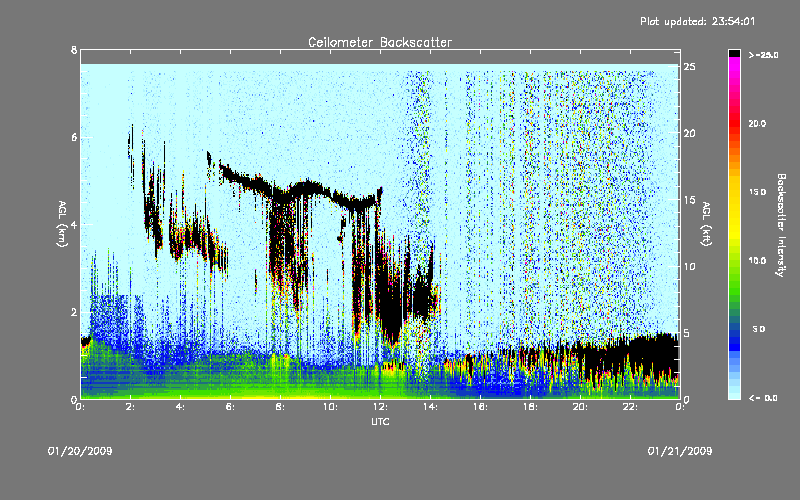800x500 pixels.
Task: Click the "5.0" colorbar label
Action: coord(759,329)
